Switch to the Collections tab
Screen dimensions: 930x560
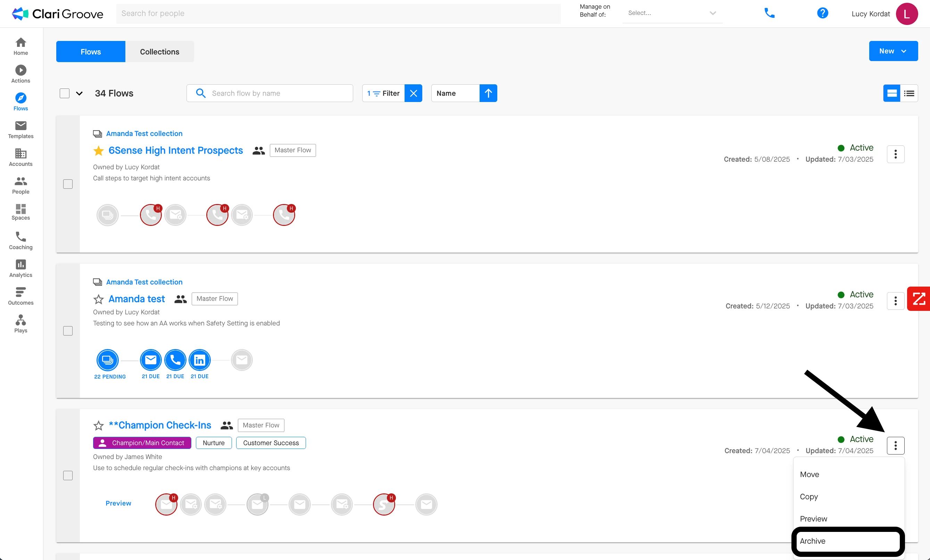pyautogui.click(x=160, y=52)
